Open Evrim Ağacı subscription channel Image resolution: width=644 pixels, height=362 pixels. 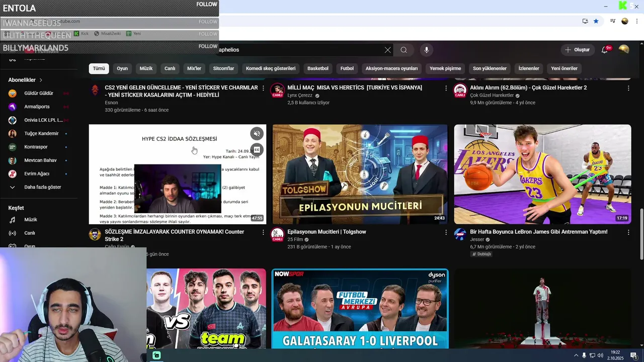tap(39, 174)
